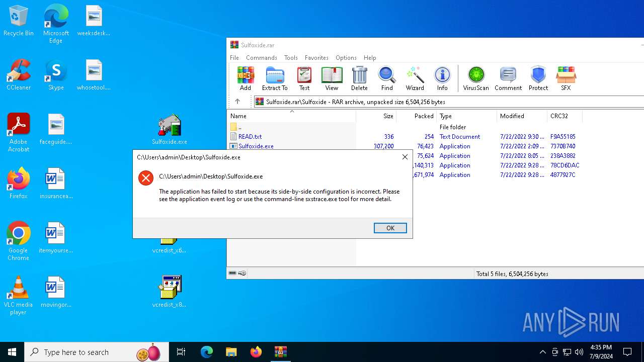644x362 pixels.
Task: Click the Protect archive icon
Action: pos(538,78)
